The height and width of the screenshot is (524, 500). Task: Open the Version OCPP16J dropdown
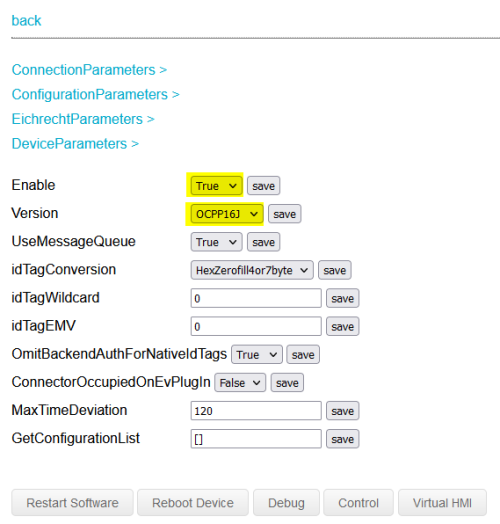[227, 214]
